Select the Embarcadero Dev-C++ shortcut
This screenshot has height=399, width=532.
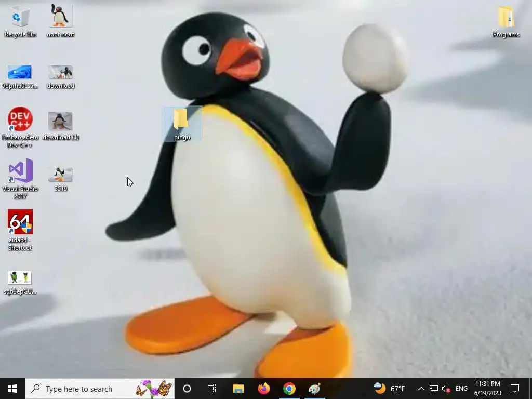pyautogui.click(x=20, y=127)
